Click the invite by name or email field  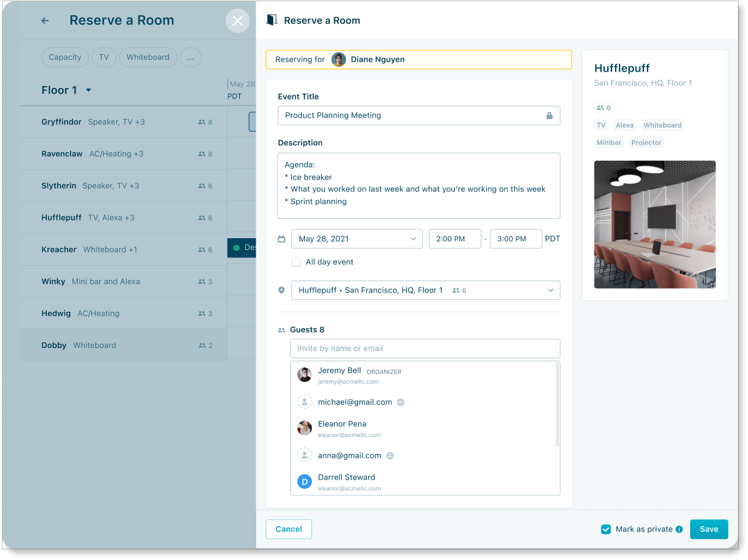(425, 349)
